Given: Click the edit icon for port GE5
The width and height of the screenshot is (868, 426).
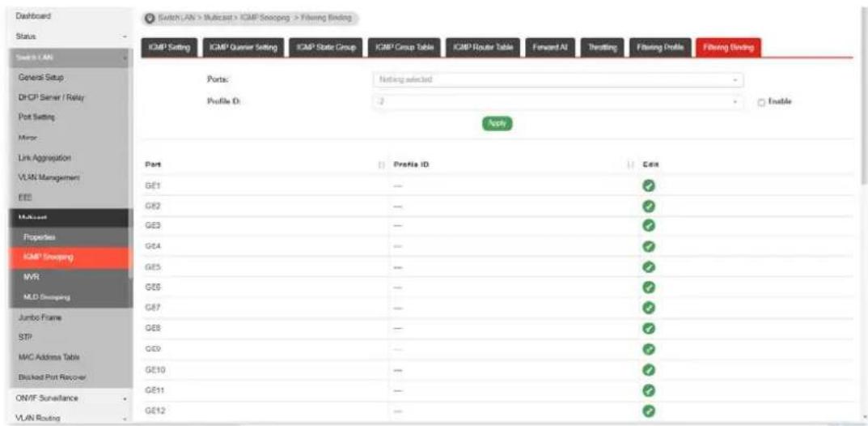Looking at the screenshot, I should (648, 267).
